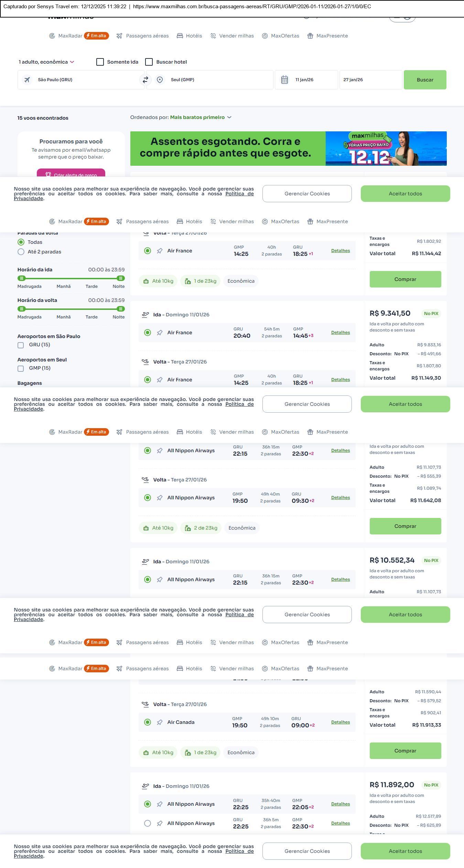Viewport: 464px width, 868px height.
Task: Check the GRU (15) airport filter
Action: point(21,345)
